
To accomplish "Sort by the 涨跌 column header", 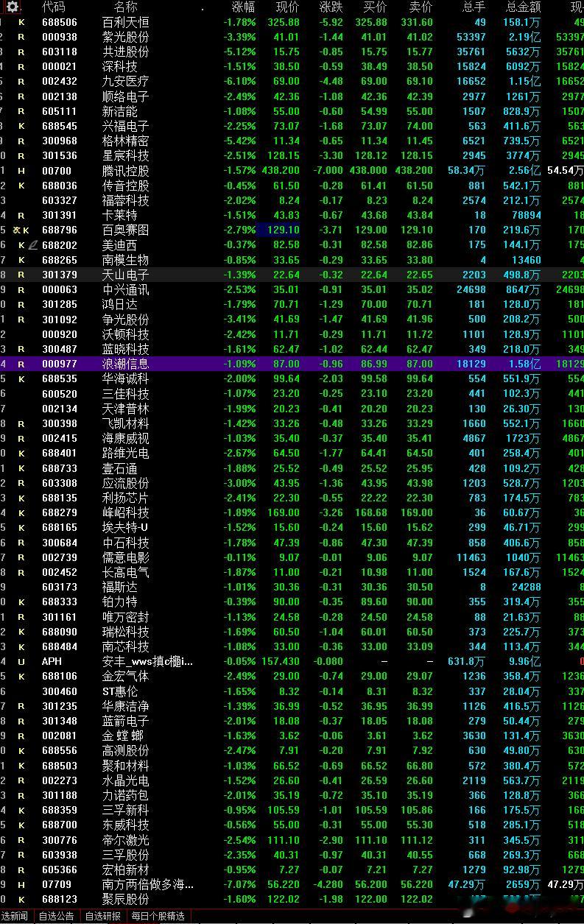I will tap(331, 7).
